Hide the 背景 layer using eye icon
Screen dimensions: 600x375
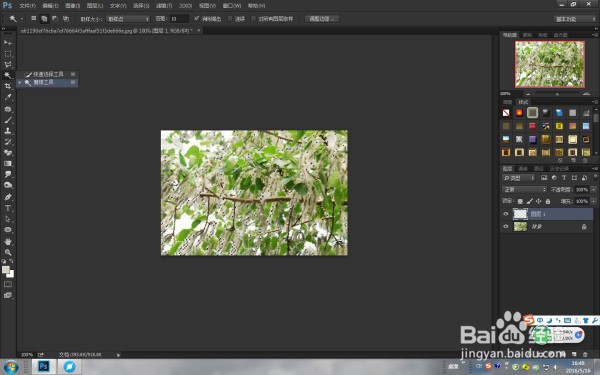(506, 227)
